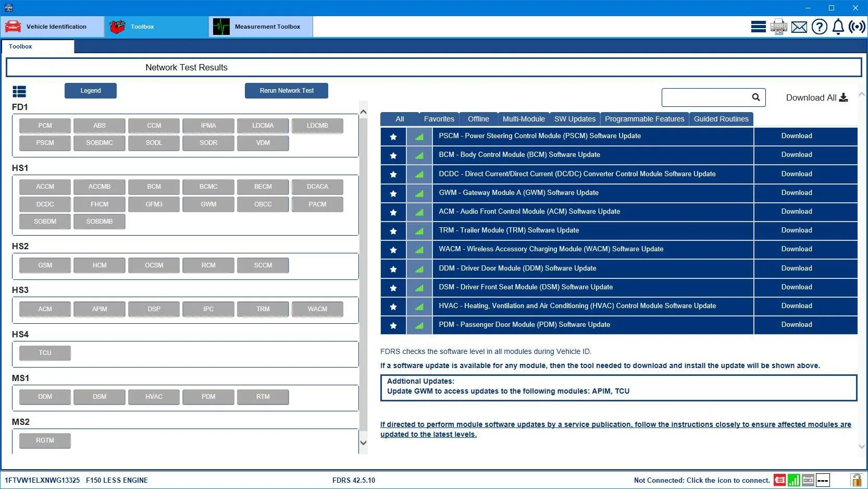Select the APIM module in HS3
This screenshot has height=489, width=868.
(100, 309)
